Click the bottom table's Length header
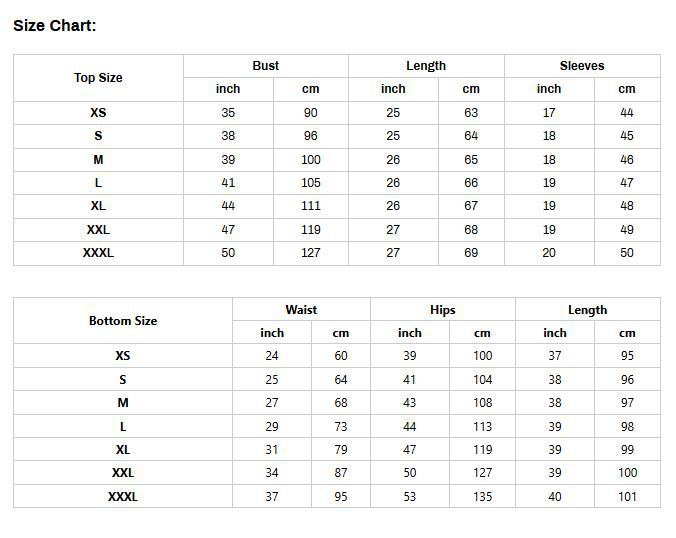 tap(588, 310)
